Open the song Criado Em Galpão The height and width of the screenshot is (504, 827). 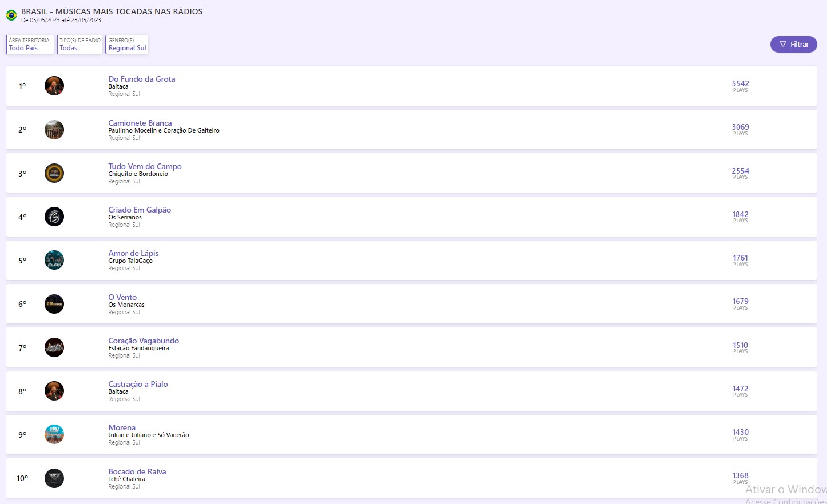pyautogui.click(x=140, y=210)
